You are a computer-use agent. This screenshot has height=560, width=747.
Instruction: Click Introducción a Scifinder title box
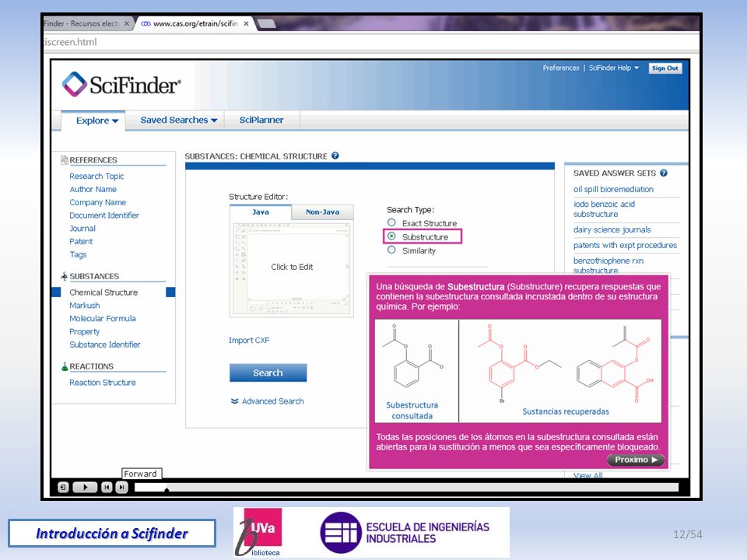click(112, 534)
